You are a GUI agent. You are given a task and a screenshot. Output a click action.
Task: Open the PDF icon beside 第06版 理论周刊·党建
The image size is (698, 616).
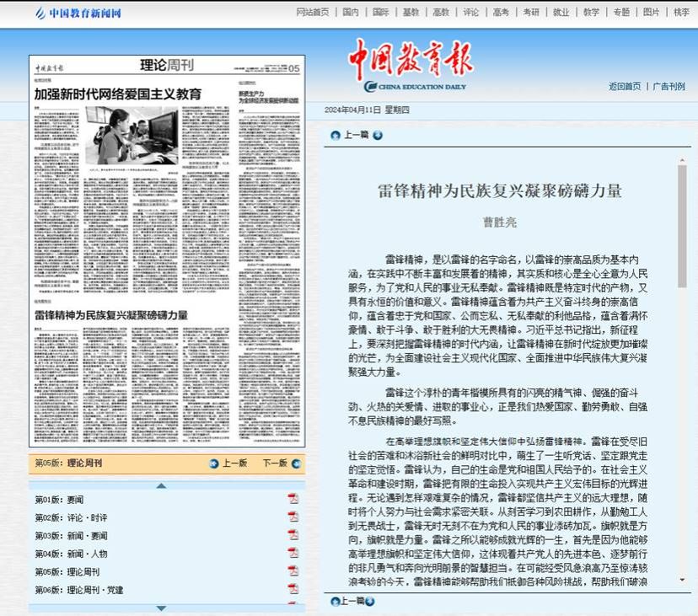[293, 588]
